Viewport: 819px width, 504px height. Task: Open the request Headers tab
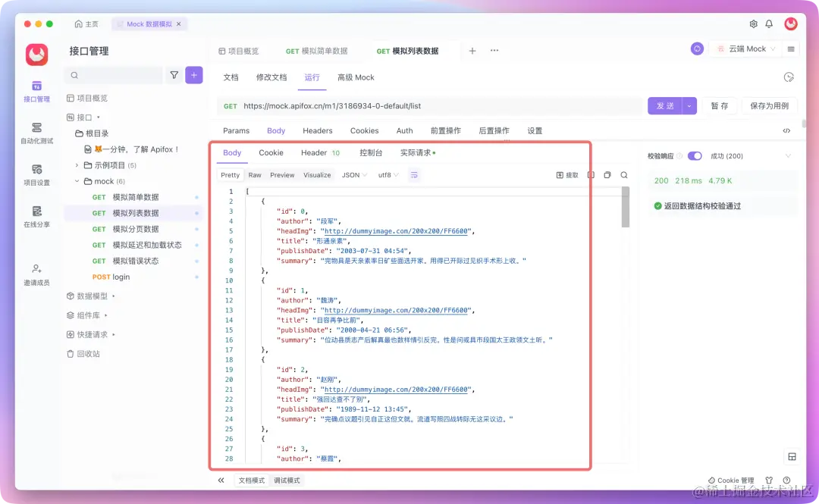(x=318, y=130)
